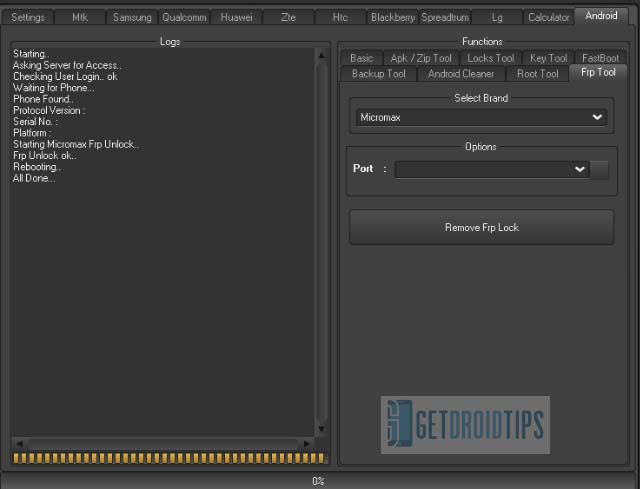Click the logs scroll down arrow

click(x=322, y=429)
